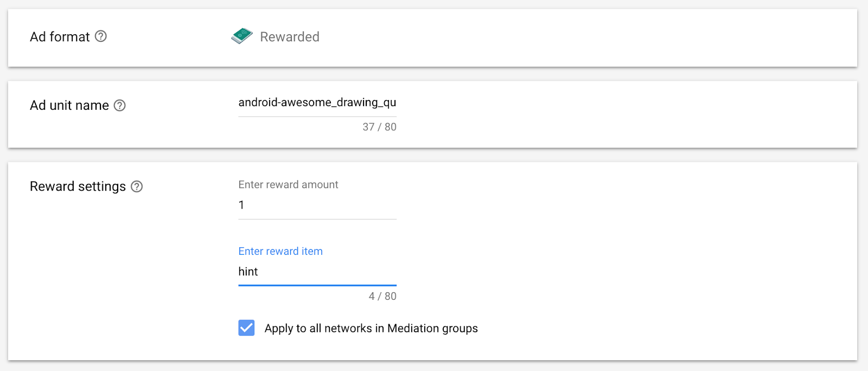Click the 37 / 80 character counter

[x=379, y=127]
